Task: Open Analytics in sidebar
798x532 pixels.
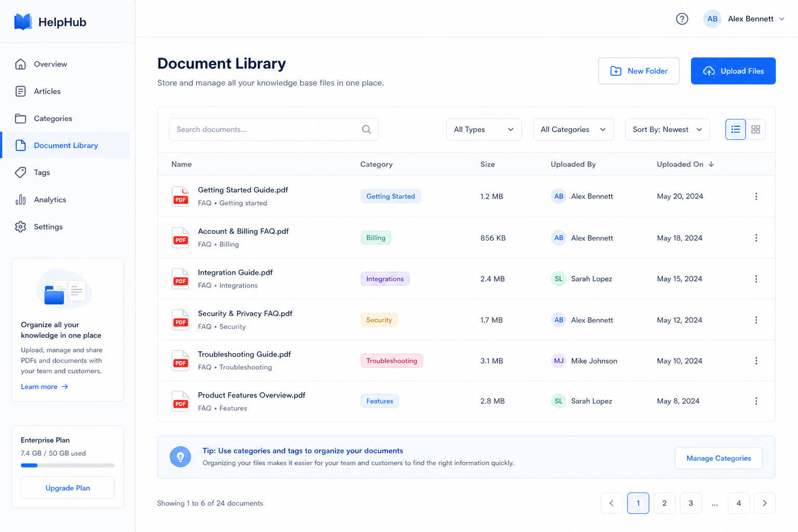Action: [66, 199]
